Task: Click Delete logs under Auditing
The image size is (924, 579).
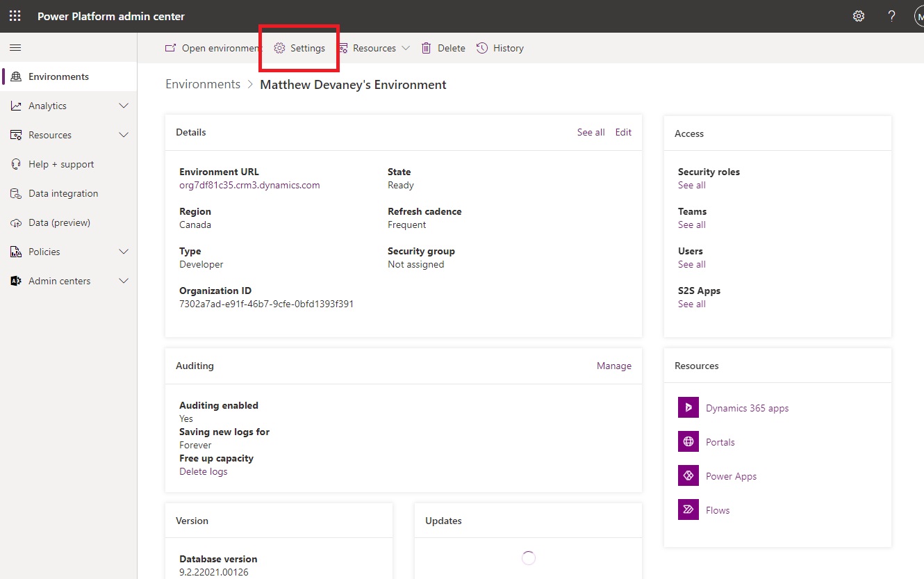Action: click(x=203, y=471)
